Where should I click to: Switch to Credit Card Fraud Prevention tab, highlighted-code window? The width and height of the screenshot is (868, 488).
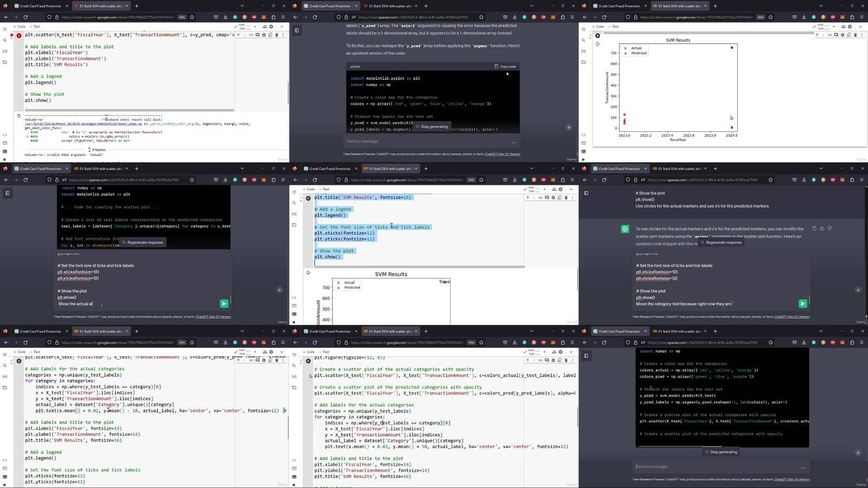point(330,169)
